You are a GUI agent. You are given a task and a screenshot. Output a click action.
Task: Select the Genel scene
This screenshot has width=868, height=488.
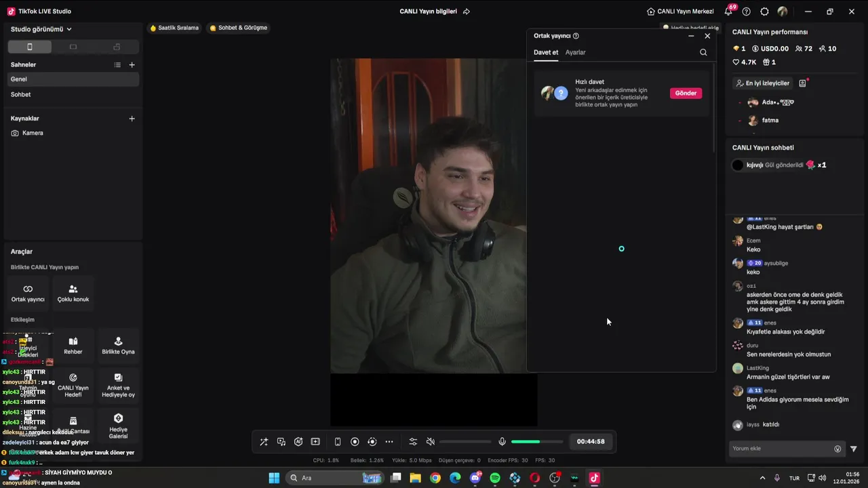point(73,79)
